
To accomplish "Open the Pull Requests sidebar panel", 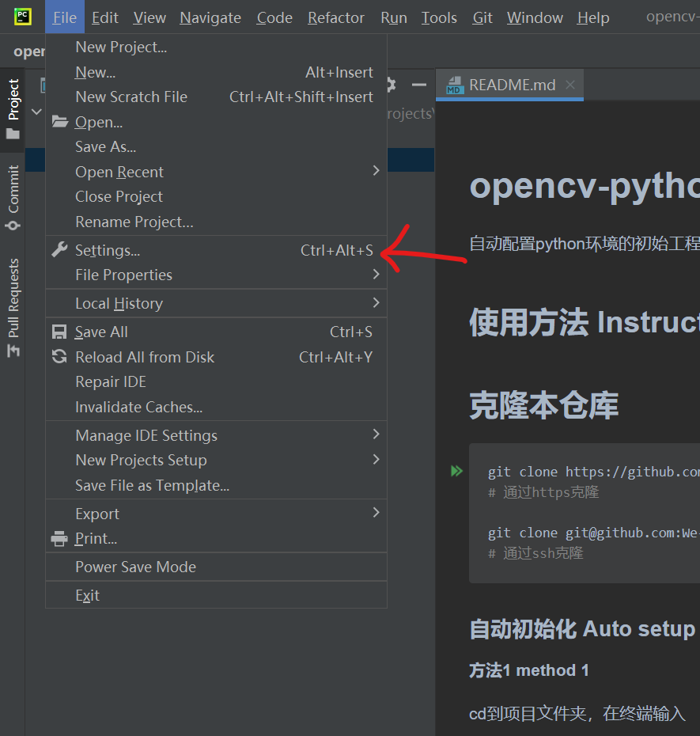I will coord(13,307).
